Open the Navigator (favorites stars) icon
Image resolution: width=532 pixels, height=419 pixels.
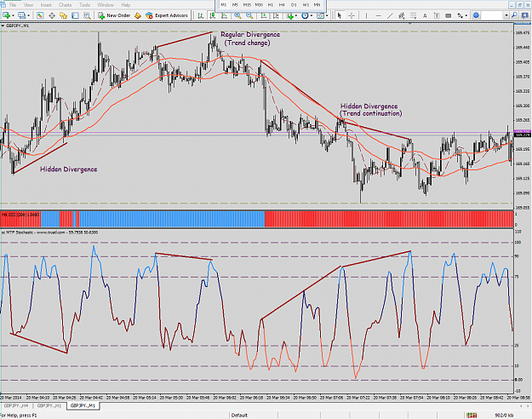point(64,15)
